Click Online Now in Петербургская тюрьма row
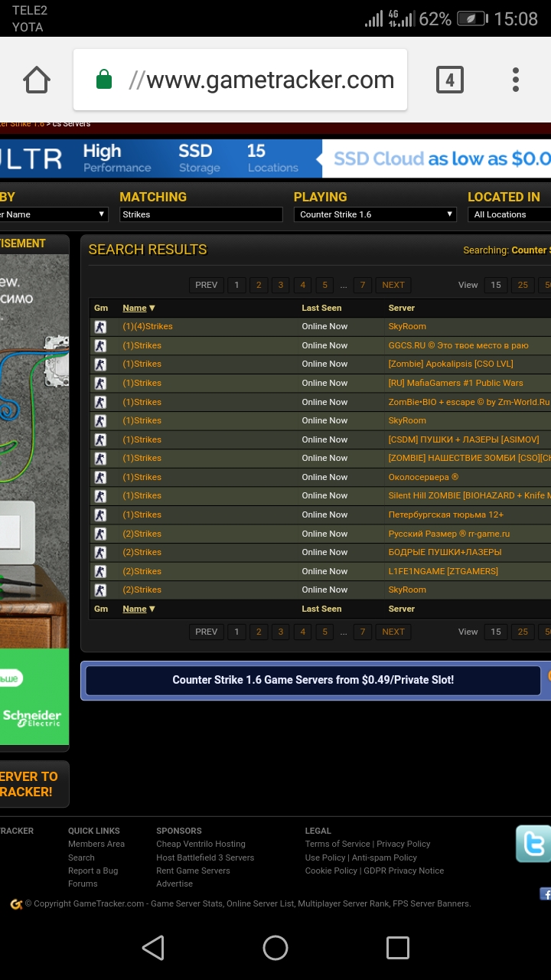551x980 pixels. pyautogui.click(x=324, y=514)
